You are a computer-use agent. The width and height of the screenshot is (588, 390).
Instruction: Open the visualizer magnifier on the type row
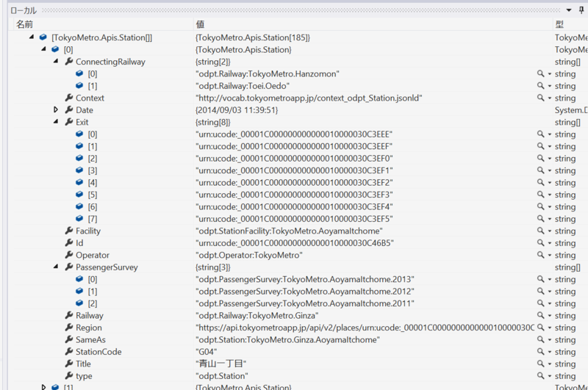coord(540,376)
